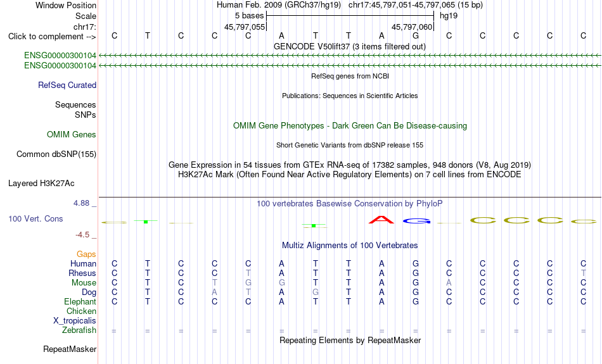Click the 'Human Feb. 2009 (GRCh37/hg19)' assembly text
This screenshot has width=602, height=364.
[278, 5]
